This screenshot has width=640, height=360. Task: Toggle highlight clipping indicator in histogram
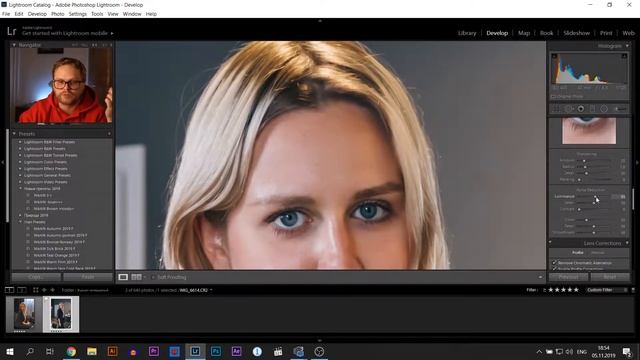pyautogui.click(x=624, y=56)
